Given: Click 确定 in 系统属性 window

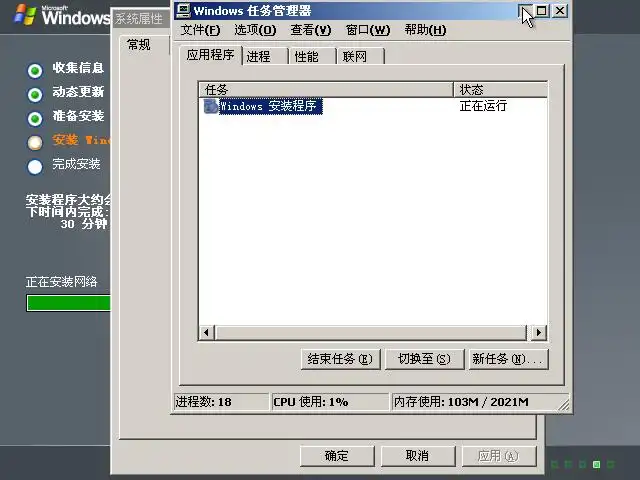Looking at the screenshot, I should pos(337,456).
